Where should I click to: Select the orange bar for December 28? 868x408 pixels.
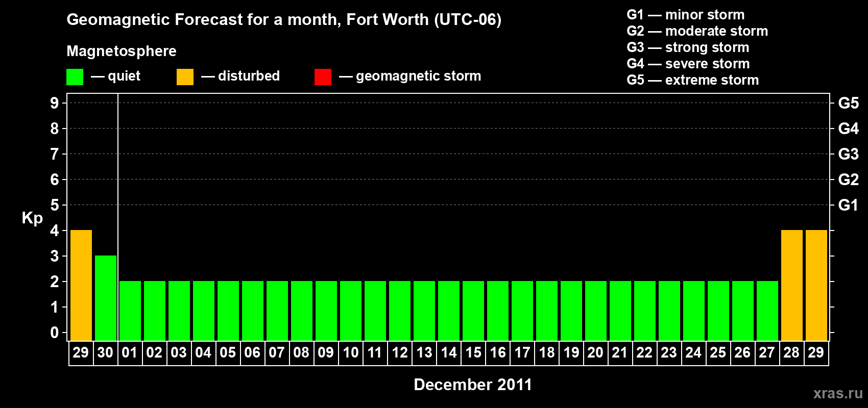(x=792, y=285)
